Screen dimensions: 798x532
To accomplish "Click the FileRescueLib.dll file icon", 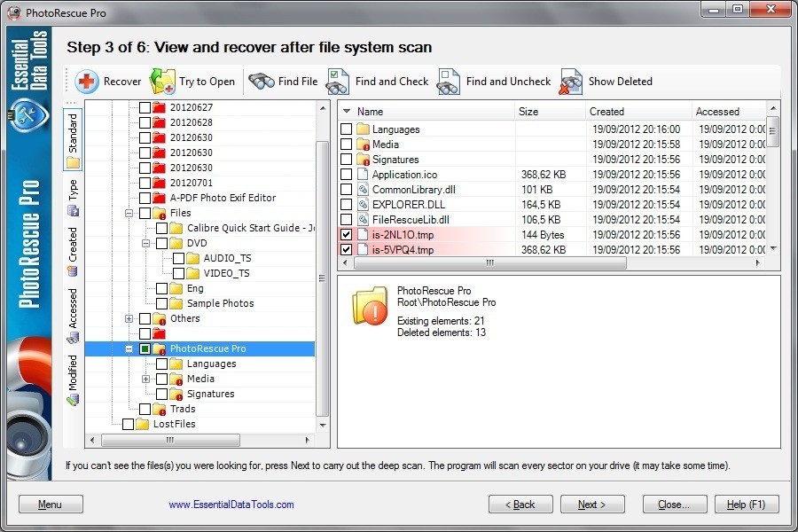I will point(363,219).
